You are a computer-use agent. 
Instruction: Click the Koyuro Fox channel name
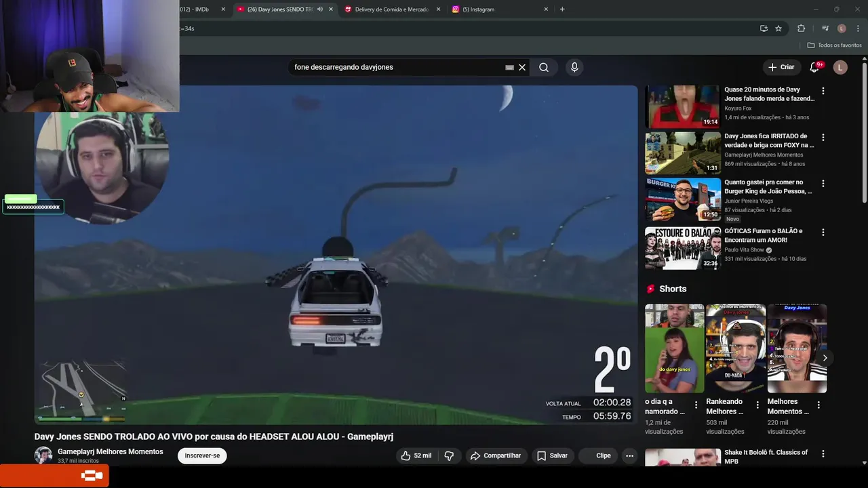point(738,108)
